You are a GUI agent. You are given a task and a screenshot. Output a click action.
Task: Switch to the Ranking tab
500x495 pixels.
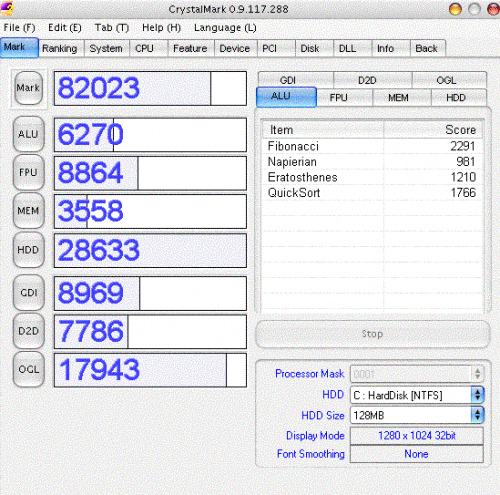(x=61, y=49)
